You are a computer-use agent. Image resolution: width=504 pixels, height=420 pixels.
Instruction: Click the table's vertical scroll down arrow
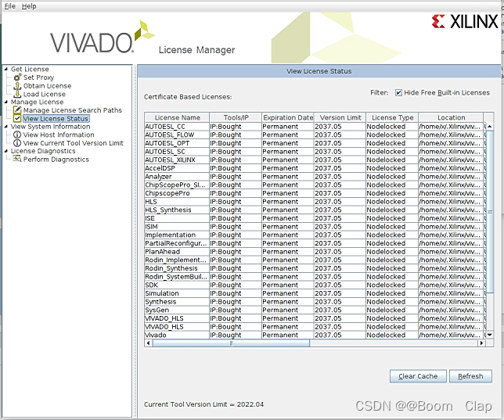point(490,335)
